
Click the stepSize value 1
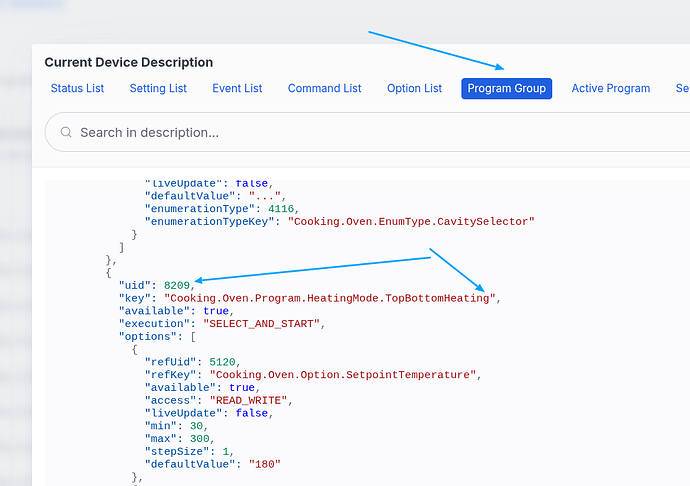click(226, 451)
